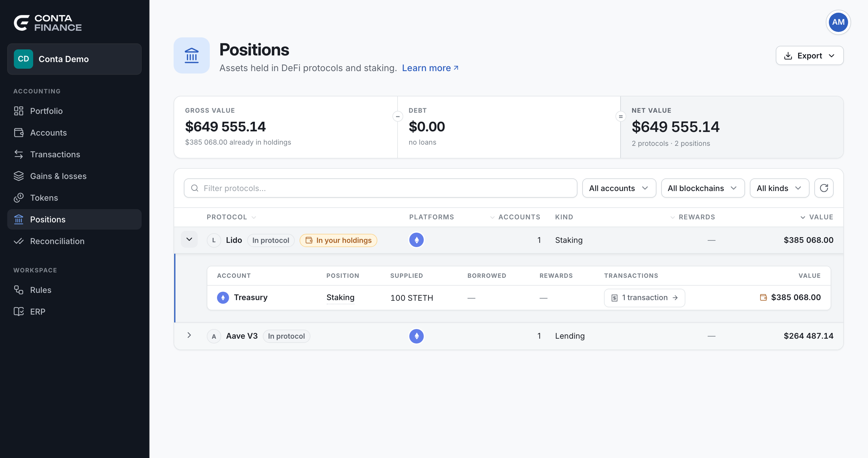Open Reconciliation in the sidebar

click(74, 241)
